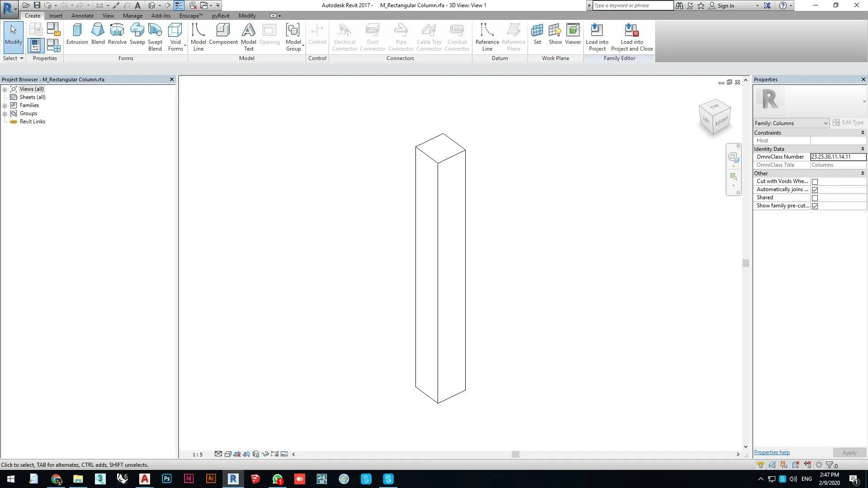
Task: Switch to the Add-Ins tab
Action: coord(161,16)
